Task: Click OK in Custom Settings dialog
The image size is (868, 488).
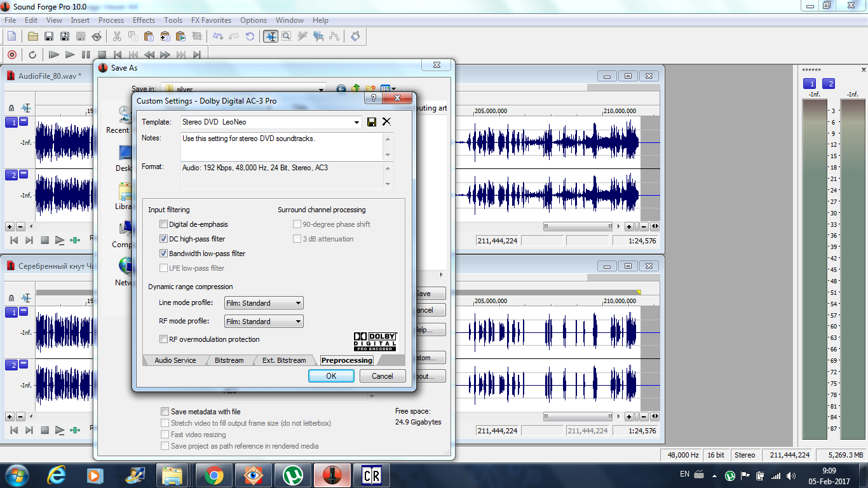Action: 331,376
